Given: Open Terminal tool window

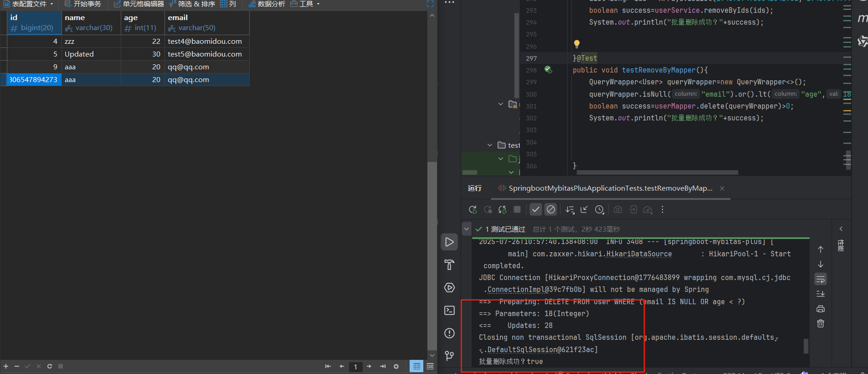Looking at the screenshot, I should point(449,311).
